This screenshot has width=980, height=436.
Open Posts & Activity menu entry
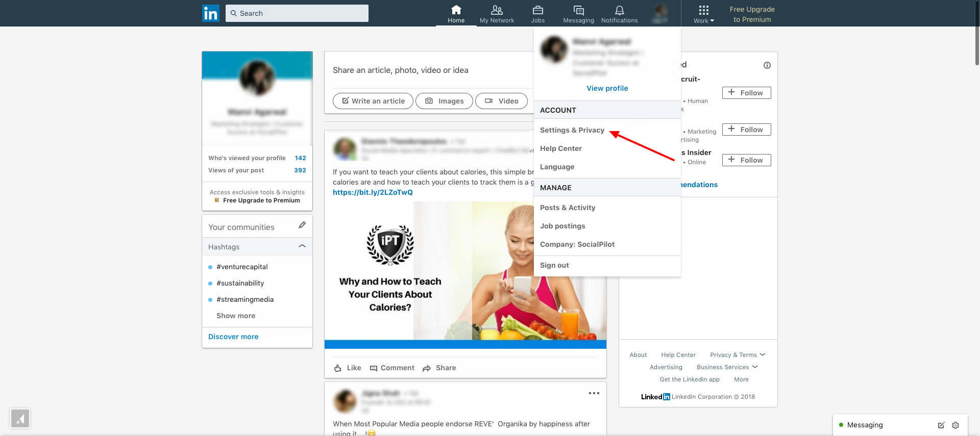coord(567,208)
